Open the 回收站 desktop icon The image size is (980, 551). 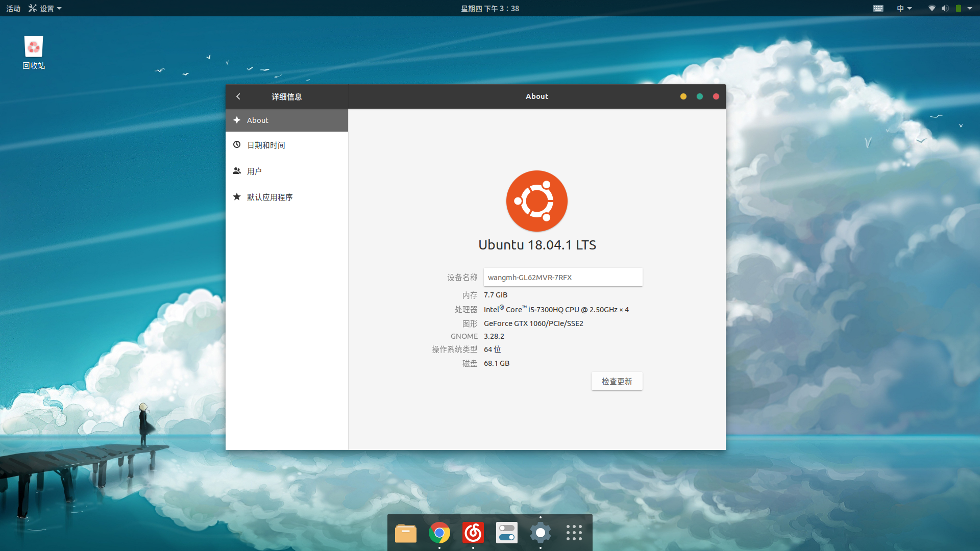(34, 53)
